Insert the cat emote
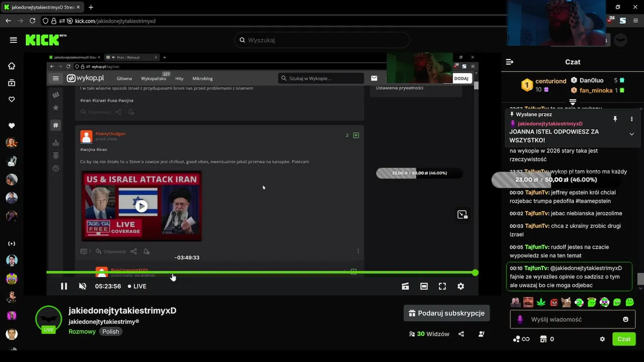This screenshot has width=644, height=362. [567, 302]
